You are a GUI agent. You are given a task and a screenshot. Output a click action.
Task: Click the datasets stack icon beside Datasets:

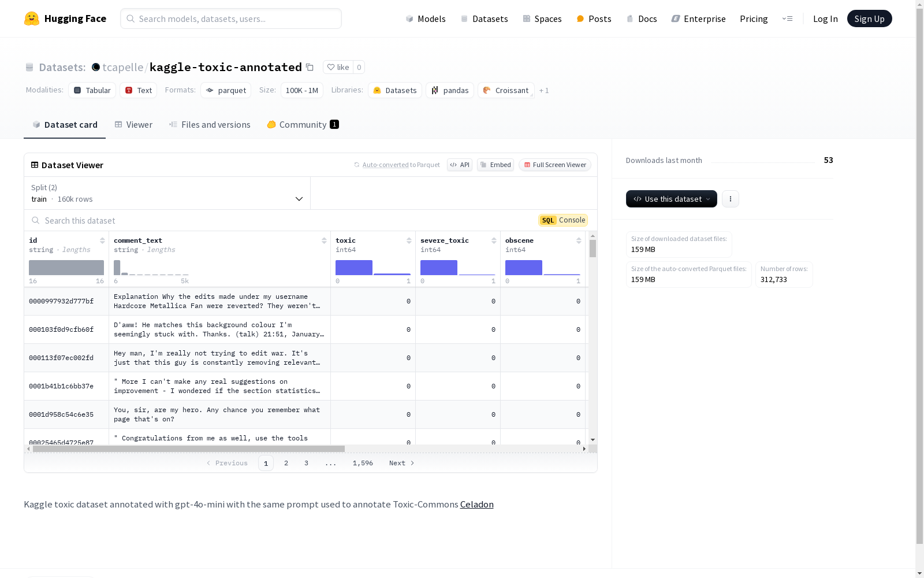click(x=29, y=67)
